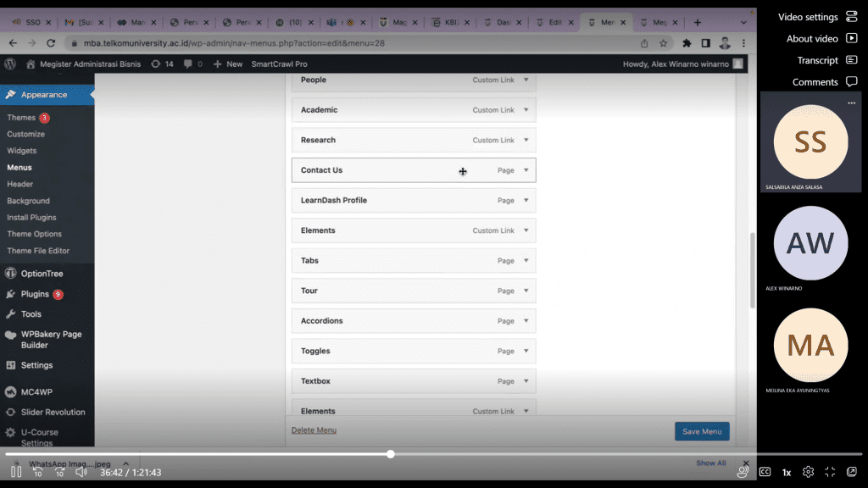Viewport: 868px width, 488px height.
Task: Open Plugins in WordPress sidebar
Action: (x=35, y=294)
